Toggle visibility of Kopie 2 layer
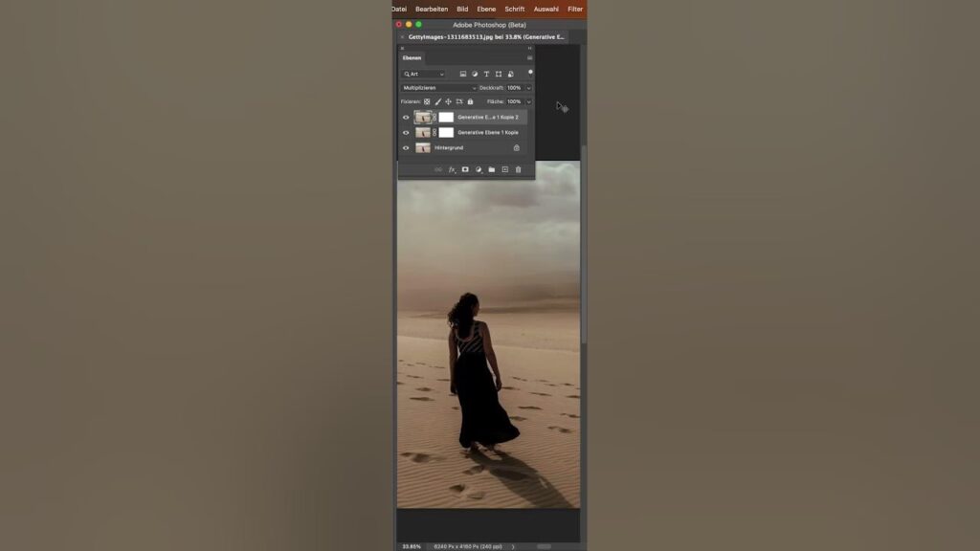Screen dimensions: 980x551 tap(406, 118)
